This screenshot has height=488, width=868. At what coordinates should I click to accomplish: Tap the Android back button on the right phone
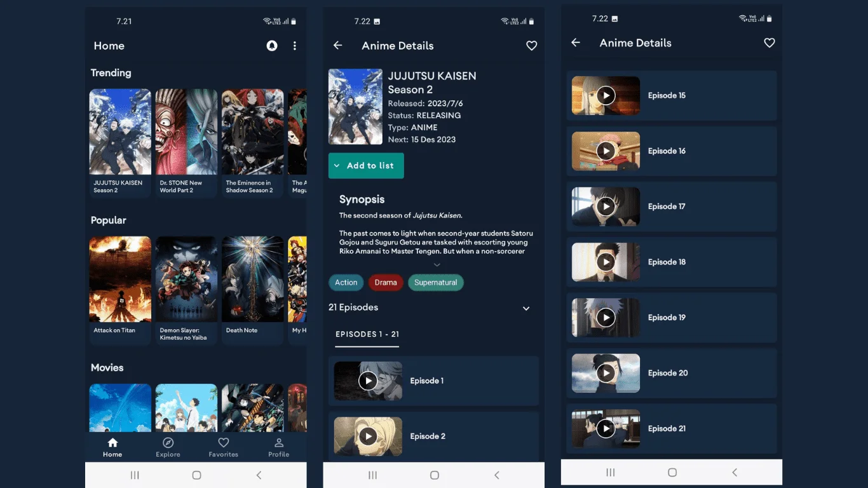click(x=735, y=472)
